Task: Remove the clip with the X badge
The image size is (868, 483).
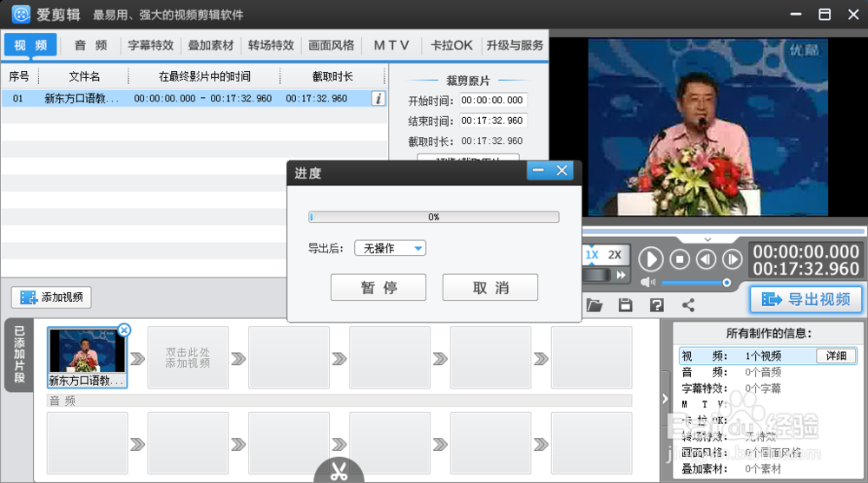Action: pyautogui.click(x=124, y=330)
